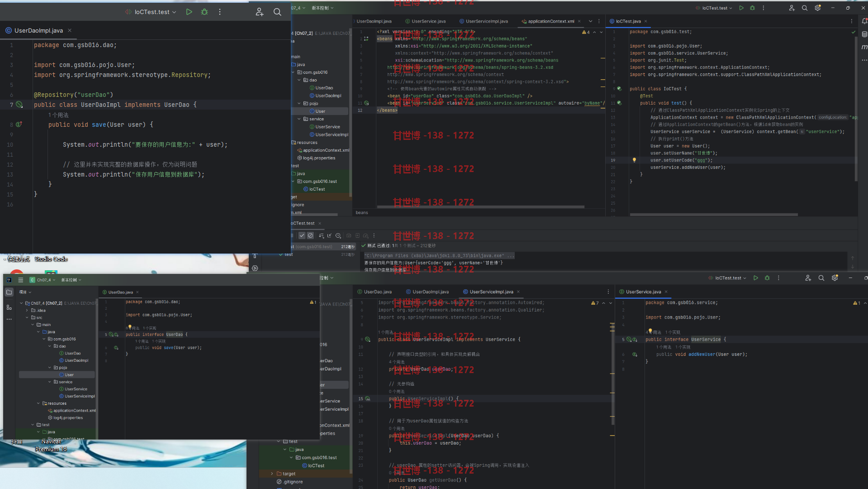This screenshot has width=868, height=489.
Task: Close the applicationContext.xml tab
Action: point(579,21)
